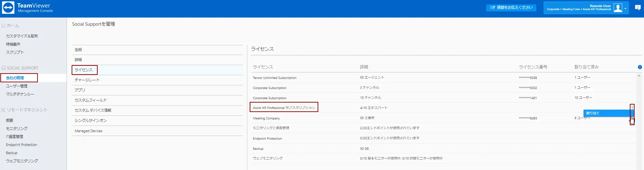Open the カスタムフィールド tab
644x170 pixels.
point(157,100)
